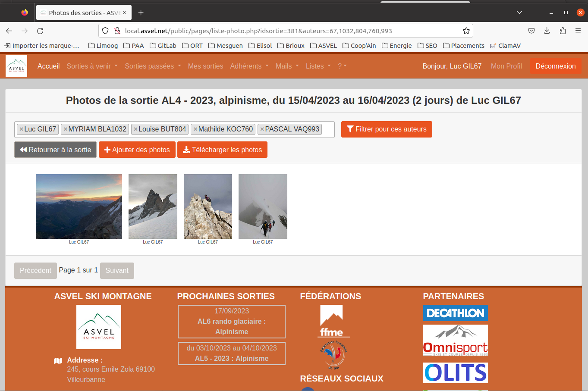Select the Accueil menu item
The height and width of the screenshot is (391, 588).
coord(48,66)
